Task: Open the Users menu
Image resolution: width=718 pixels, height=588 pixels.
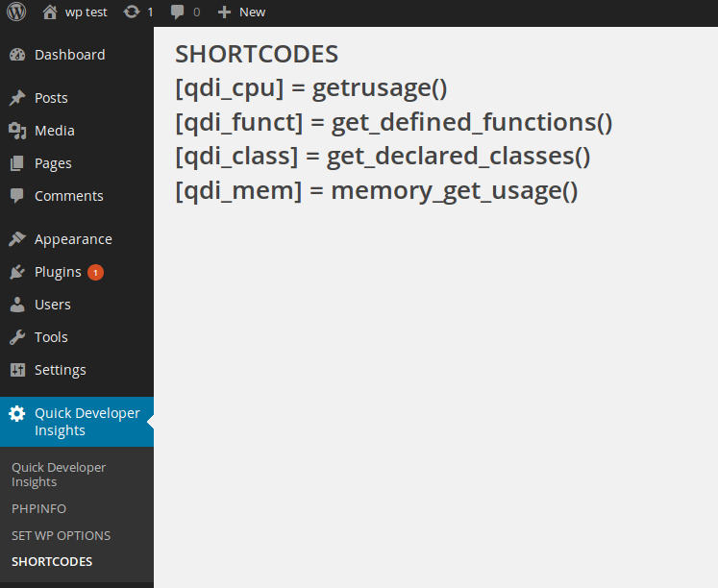Action: [53, 305]
